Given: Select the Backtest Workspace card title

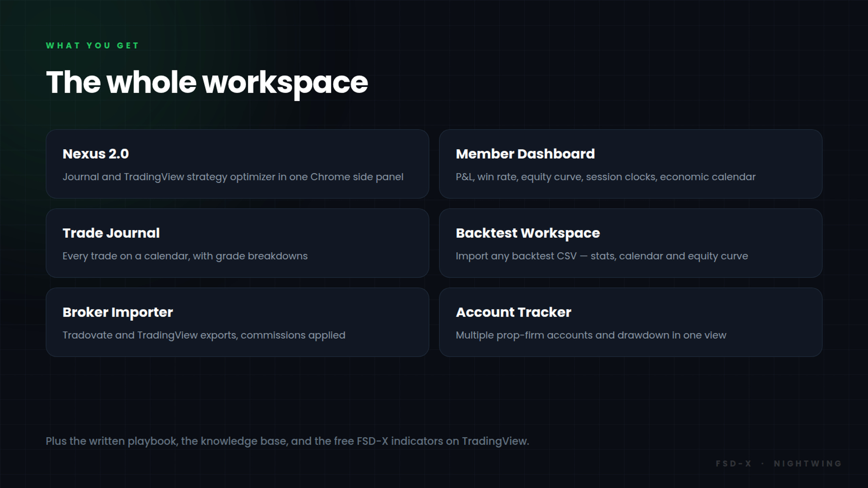Looking at the screenshot, I should click(528, 233).
